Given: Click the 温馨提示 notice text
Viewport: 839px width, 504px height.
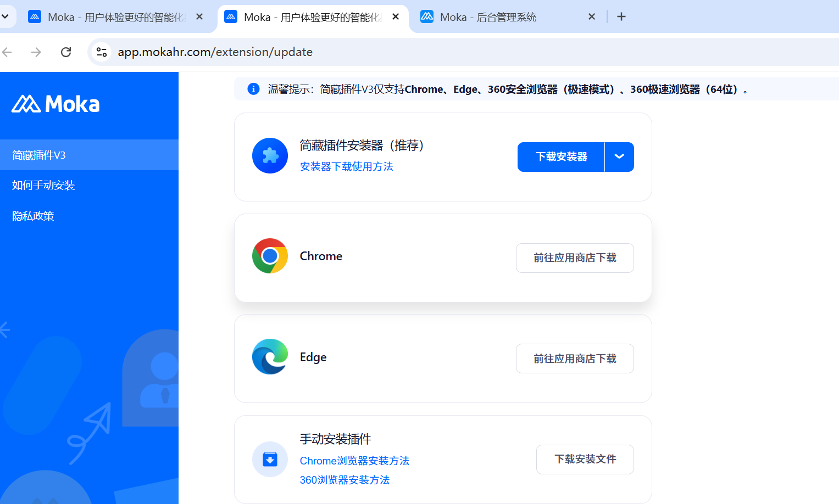Looking at the screenshot, I should click(x=508, y=89).
